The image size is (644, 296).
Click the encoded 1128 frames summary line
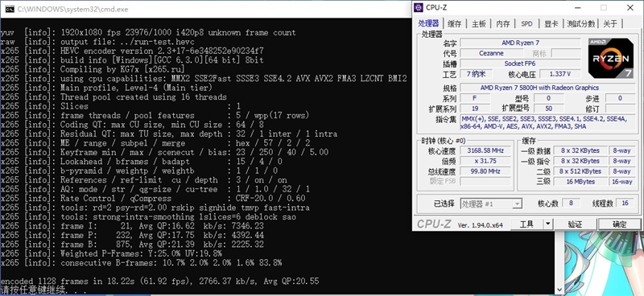(159, 282)
